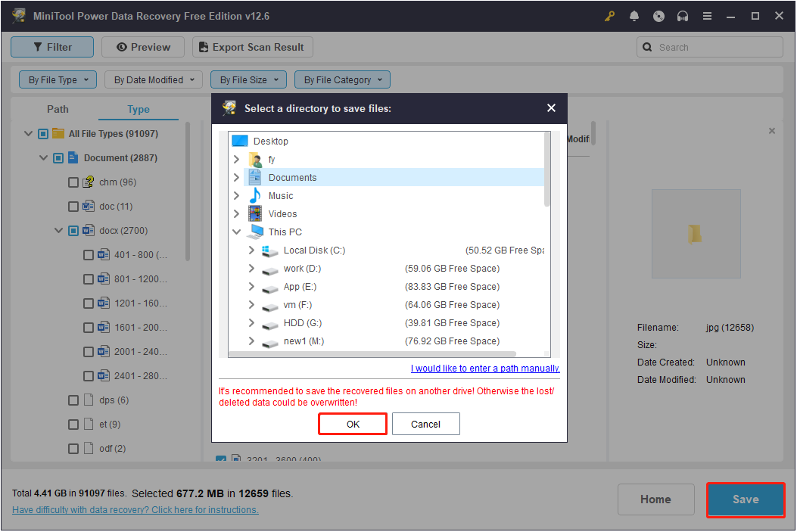Collapse the This PC tree node

tap(237, 232)
